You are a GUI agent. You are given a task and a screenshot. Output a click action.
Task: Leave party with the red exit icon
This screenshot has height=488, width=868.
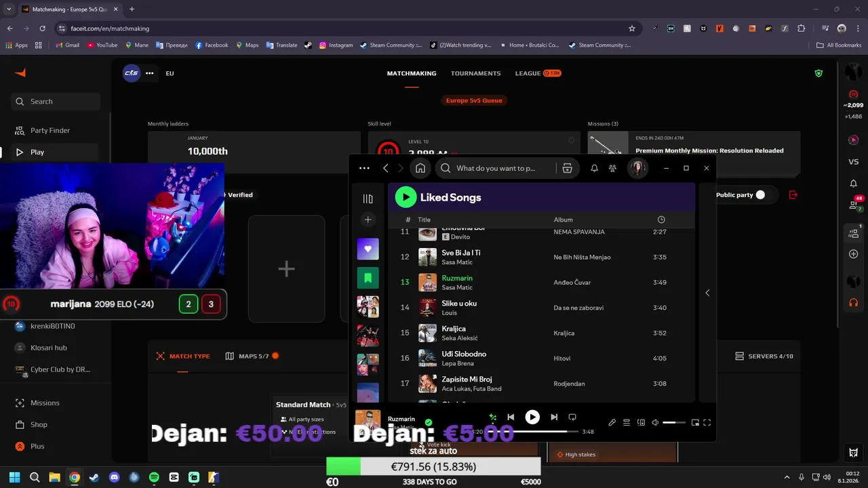click(793, 195)
